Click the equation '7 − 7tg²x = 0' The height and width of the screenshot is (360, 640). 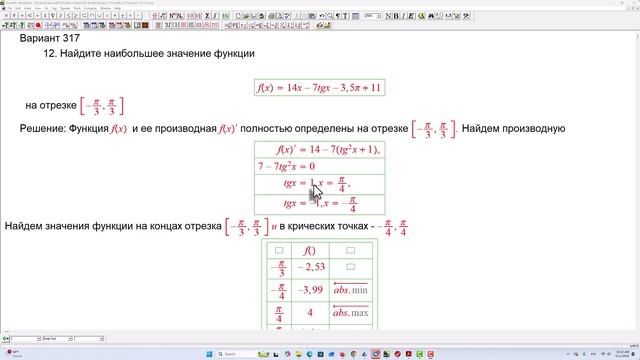pos(286,166)
